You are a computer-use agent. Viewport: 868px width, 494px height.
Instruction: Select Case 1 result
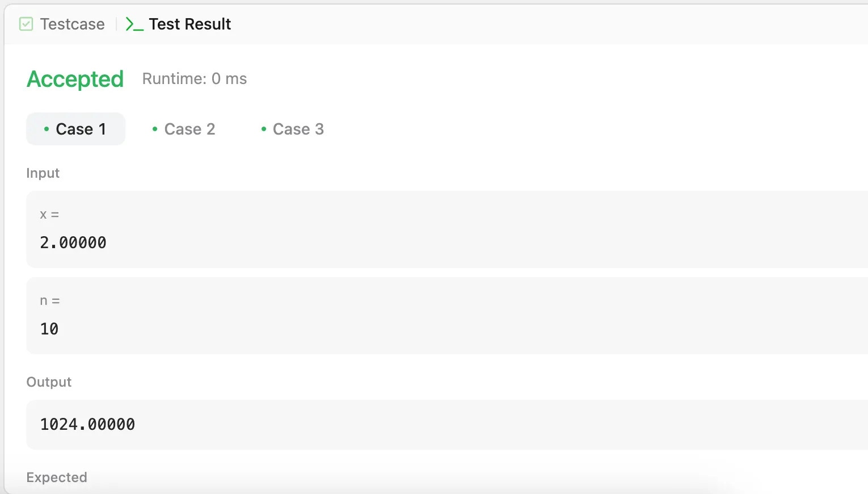[75, 129]
